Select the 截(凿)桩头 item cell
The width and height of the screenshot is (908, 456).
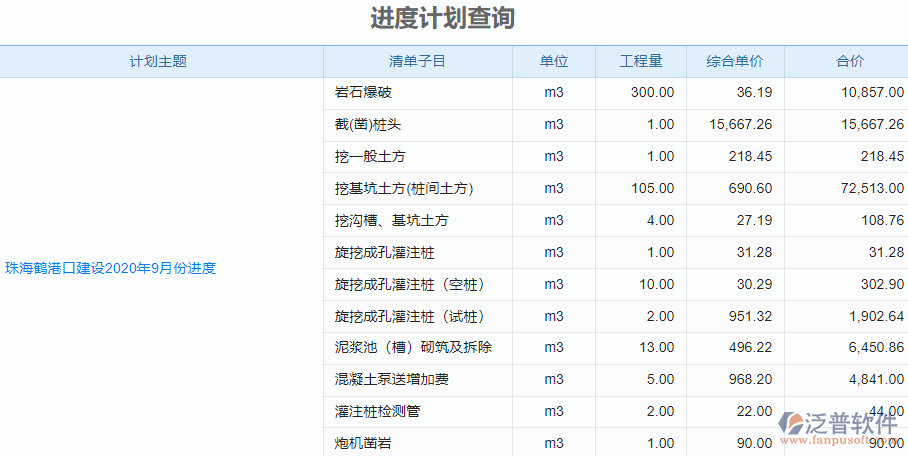pos(418,125)
